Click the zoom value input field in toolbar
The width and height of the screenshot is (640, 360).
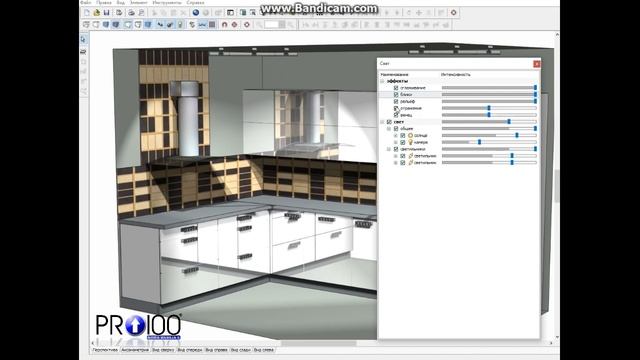coord(271,25)
